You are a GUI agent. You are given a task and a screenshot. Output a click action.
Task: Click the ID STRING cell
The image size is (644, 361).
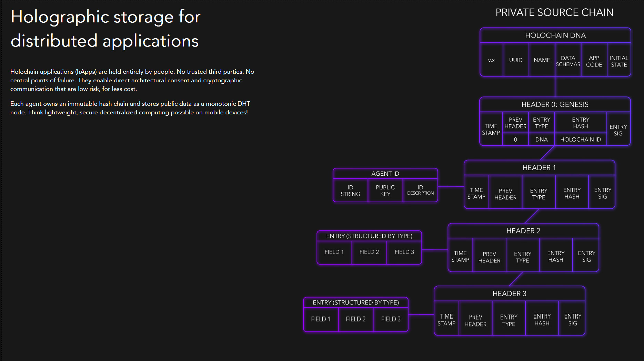click(x=350, y=190)
